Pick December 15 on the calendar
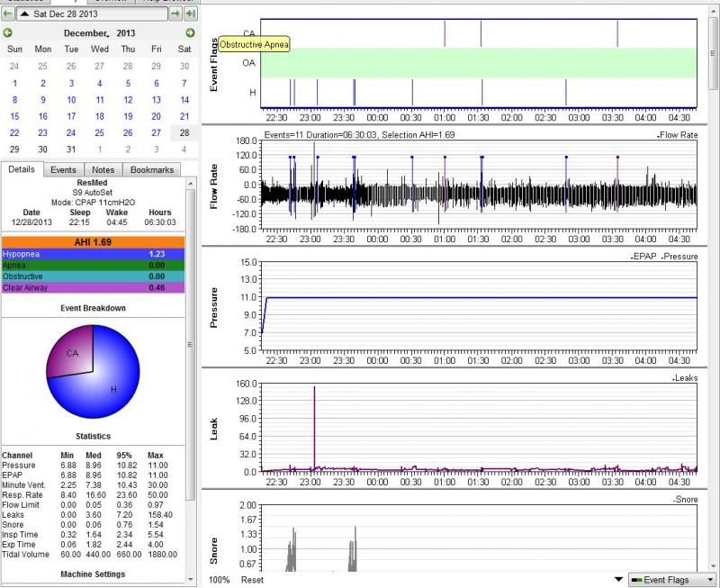Screen dimensions: 720x588 point(14,116)
